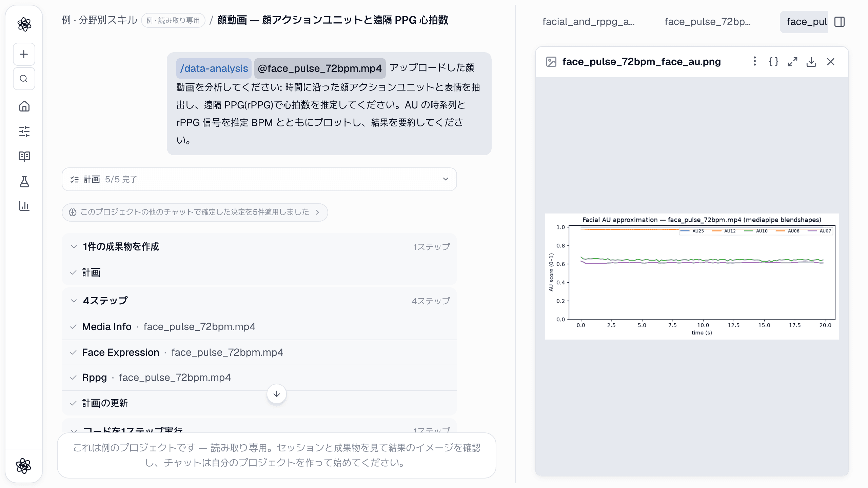The height and width of the screenshot is (488, 868).
Task: Click the read-only chat input box
Action: (277, 455)
